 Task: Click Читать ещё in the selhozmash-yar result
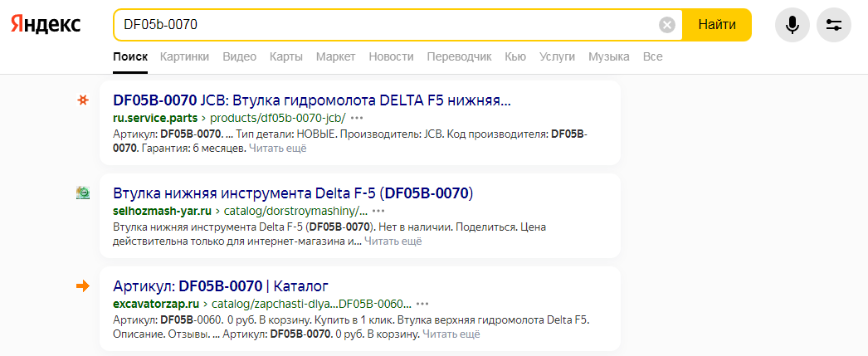[x=393, y=241]
